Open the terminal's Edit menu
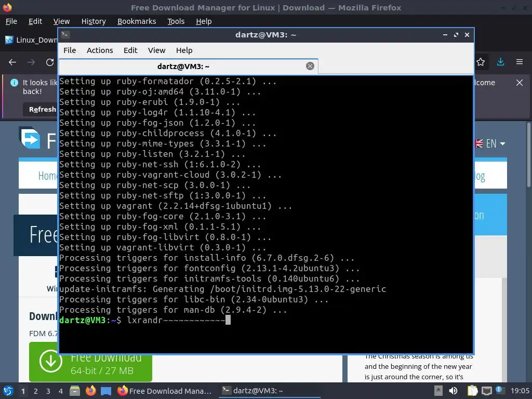This screenshot has width=532, height=399. tap(130, 50)
